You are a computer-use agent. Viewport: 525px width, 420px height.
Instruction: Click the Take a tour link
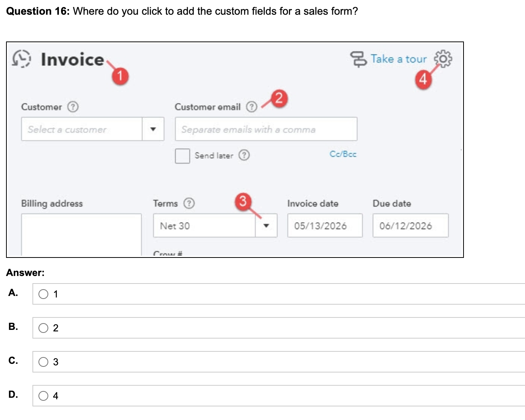399,59
